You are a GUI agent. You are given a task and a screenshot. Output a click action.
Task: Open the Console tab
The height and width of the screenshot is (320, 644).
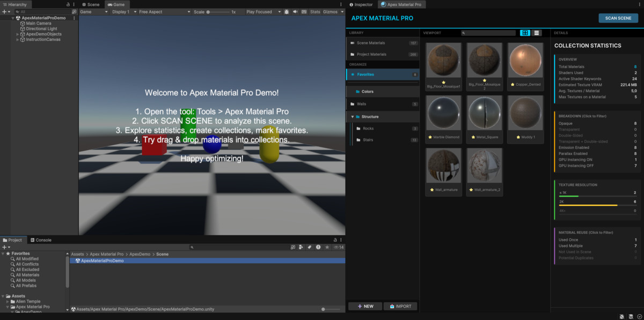(41, 240)
